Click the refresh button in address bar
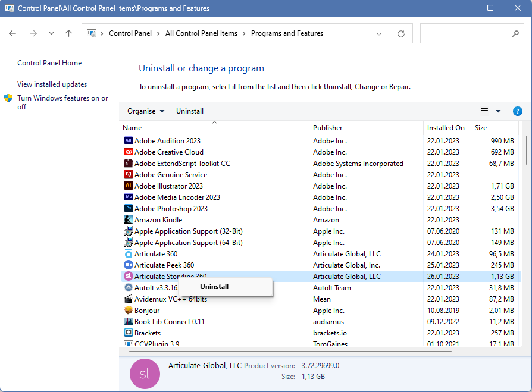This screenshot has width=532, height=392. point(401,34)
